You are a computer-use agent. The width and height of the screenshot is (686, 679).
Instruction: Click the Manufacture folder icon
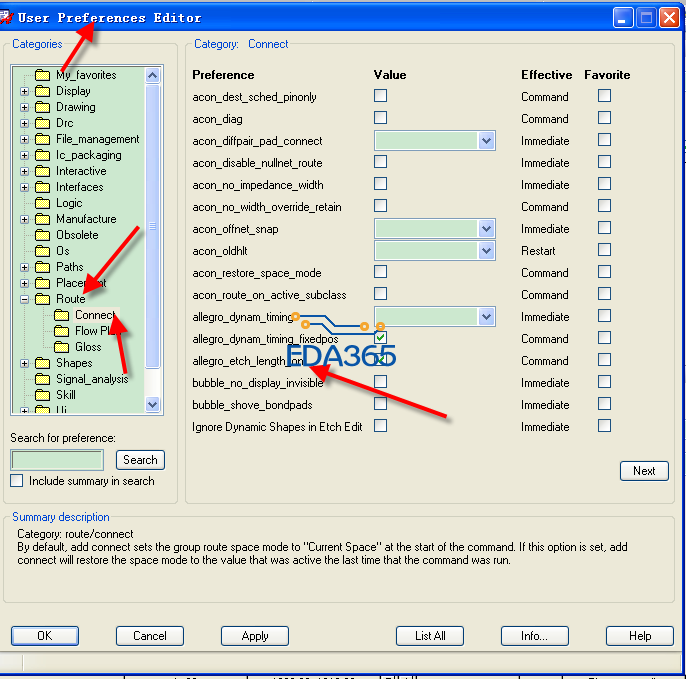[42, 219]
